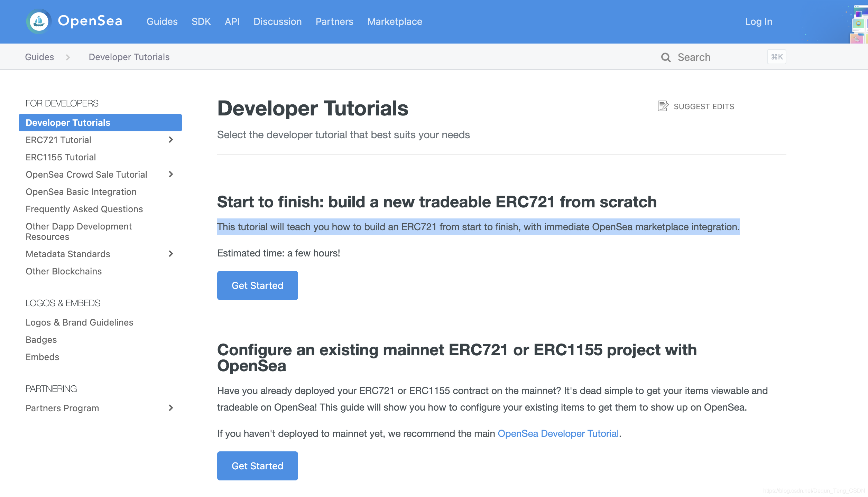Click Get Started for ERC721 tutorial
Image resolution: width=868 pixels, height=497 pixels.
257,285
